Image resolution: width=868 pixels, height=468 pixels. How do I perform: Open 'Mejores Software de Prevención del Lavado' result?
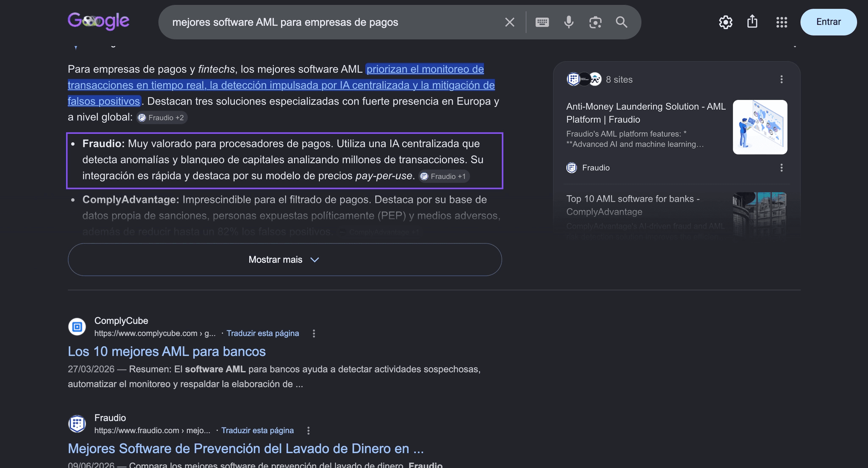(246, 449)
